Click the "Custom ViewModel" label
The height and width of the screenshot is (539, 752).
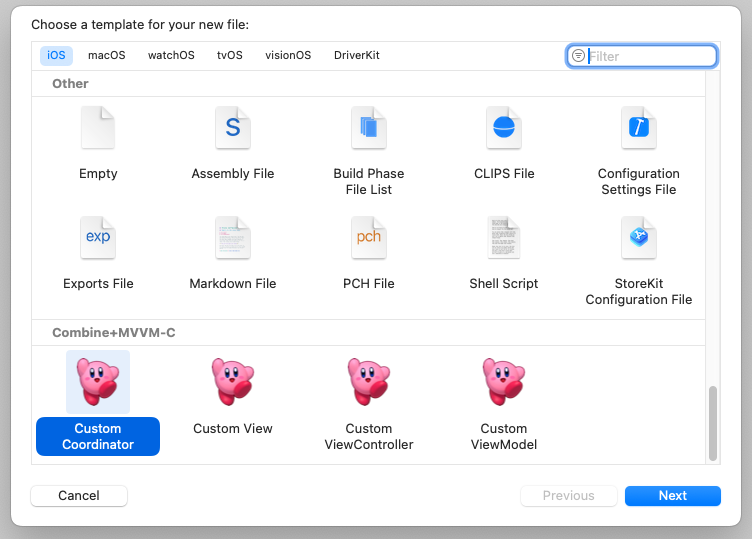(x=504, y=436)
